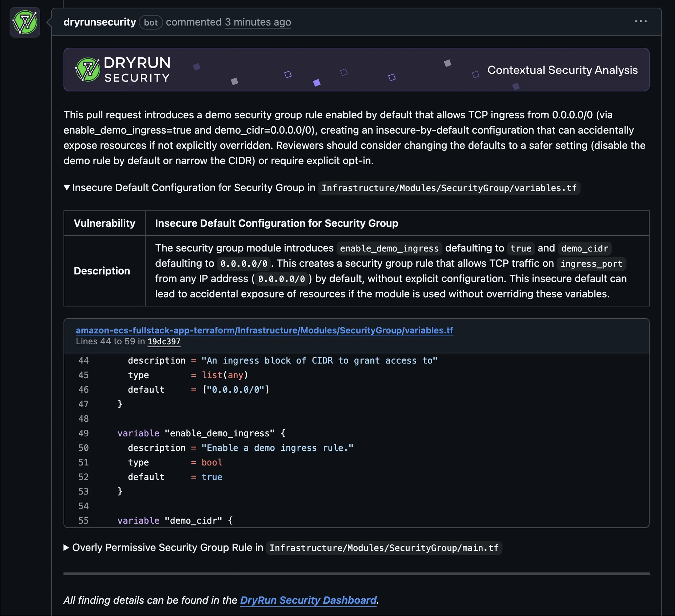Image resolution: width=675 pixels, height=616 pixels.
Task: Open the dryrunsecurity username profile link
Action: click(x=99, y=22)
